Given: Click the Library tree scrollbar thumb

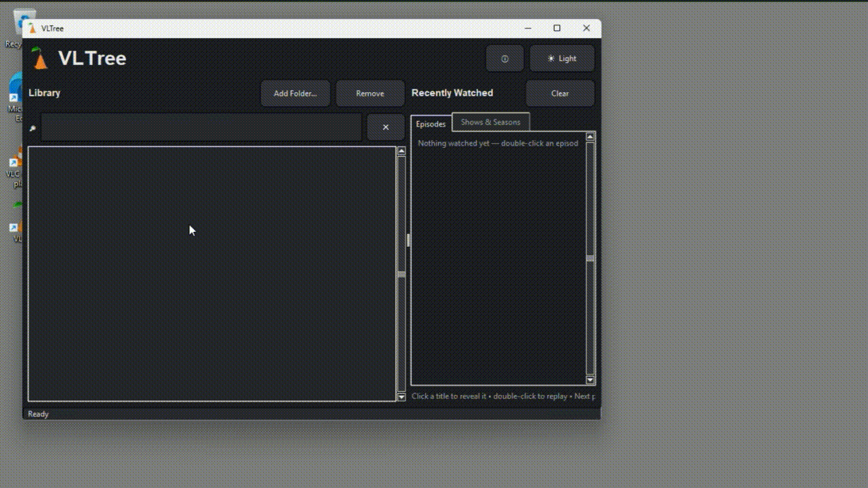Looking at the screenshot, I should click(x=401, y=274).
